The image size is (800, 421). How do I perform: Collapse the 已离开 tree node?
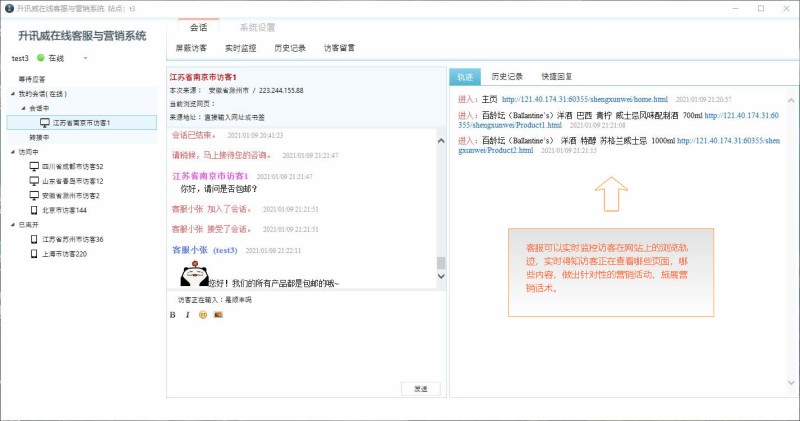(13, 225)
